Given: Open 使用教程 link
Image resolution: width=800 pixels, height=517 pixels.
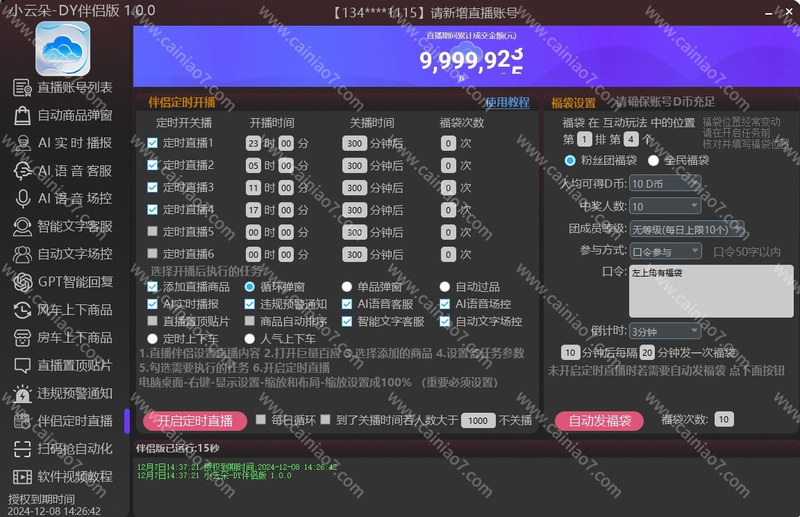Looking at the screenshot, I should tap(507, 103).
